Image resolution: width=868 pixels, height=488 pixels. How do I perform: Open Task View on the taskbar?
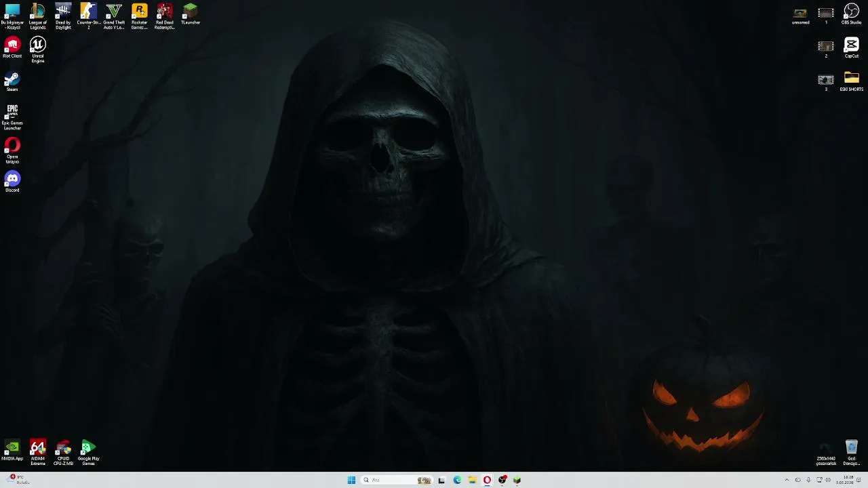click(x=441, y=480)
